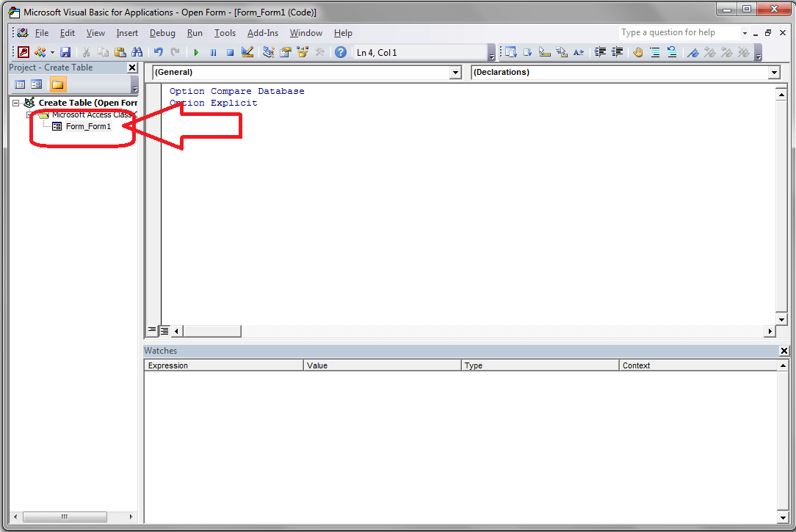Click the Clear All Bookmarks icon
The height and width of the screenshot is (532, 796).
(x=744, y=51)
